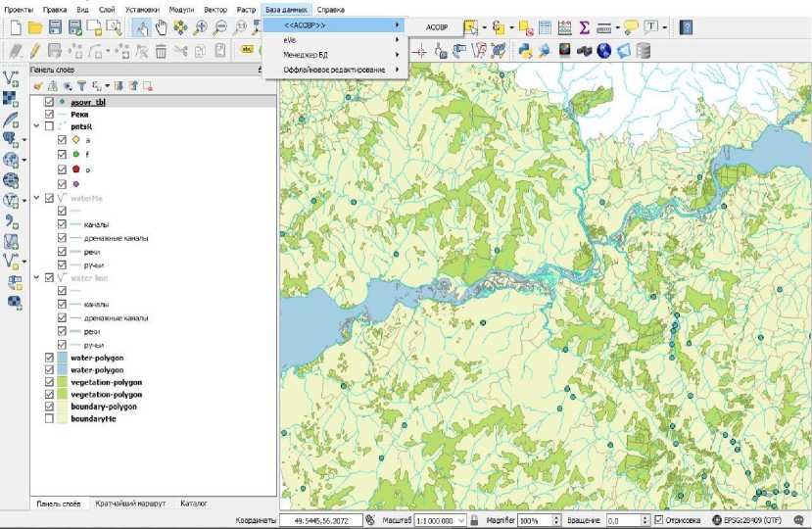Image resolution: width=812 pixels, height=529 pixels.
Task: Open the Масштаб scale dropdown
Action: pyautogui.click(x=460, y=520)
